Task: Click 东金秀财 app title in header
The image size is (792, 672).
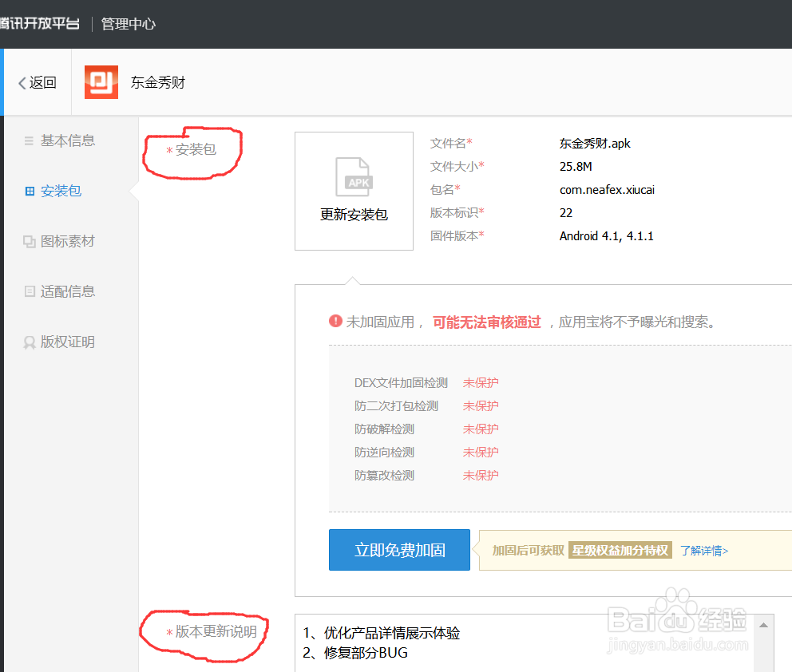Action: (158, 82)
